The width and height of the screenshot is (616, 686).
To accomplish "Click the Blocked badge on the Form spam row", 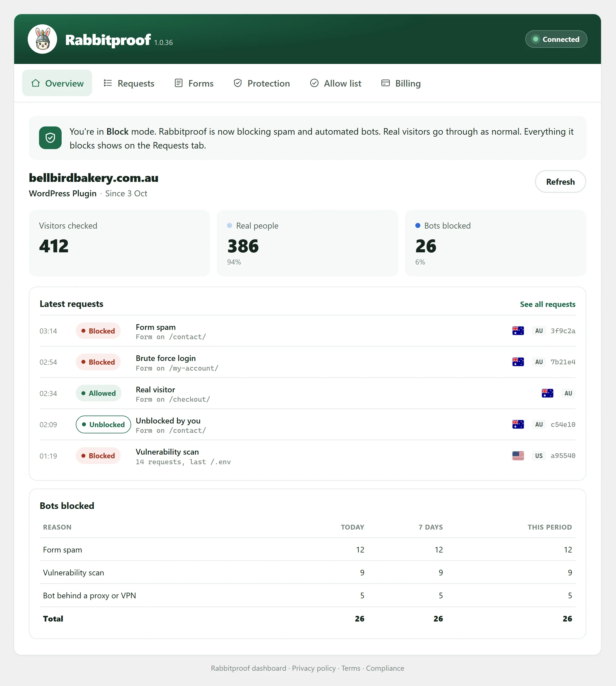I will pos(98,331).
